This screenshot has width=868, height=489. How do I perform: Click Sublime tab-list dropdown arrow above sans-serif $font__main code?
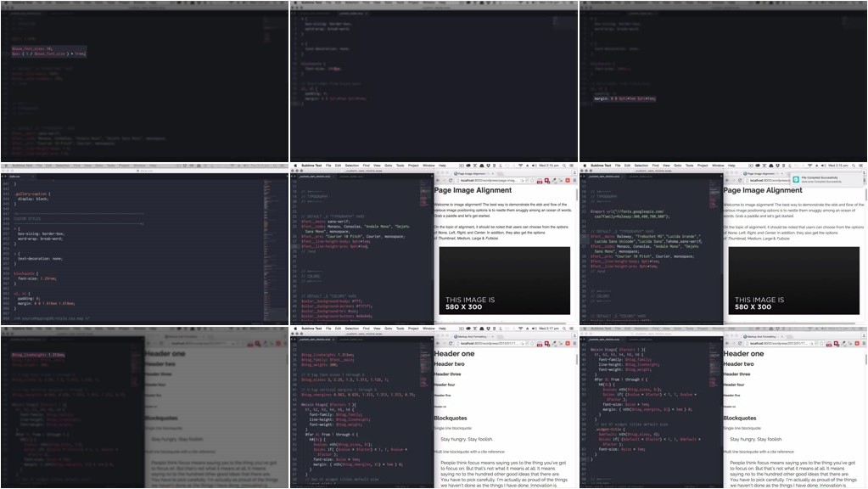pos(433,176)
